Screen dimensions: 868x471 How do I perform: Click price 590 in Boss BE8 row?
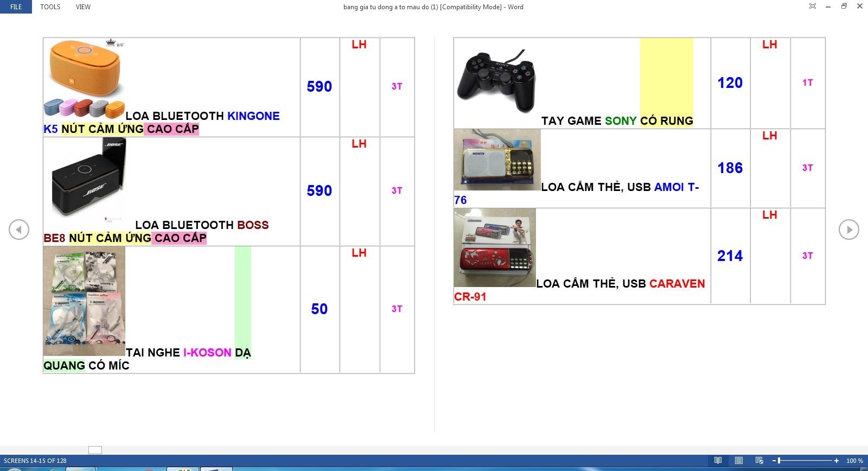(320, 190)
